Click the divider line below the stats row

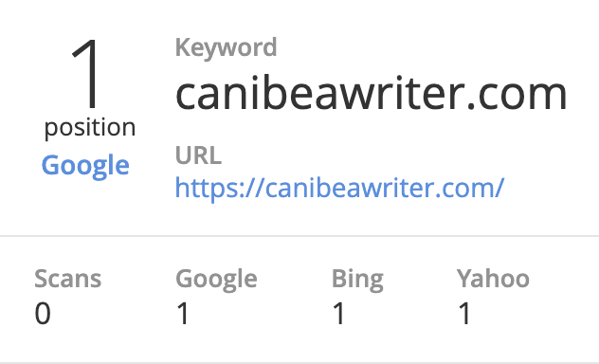pos(299,362)
